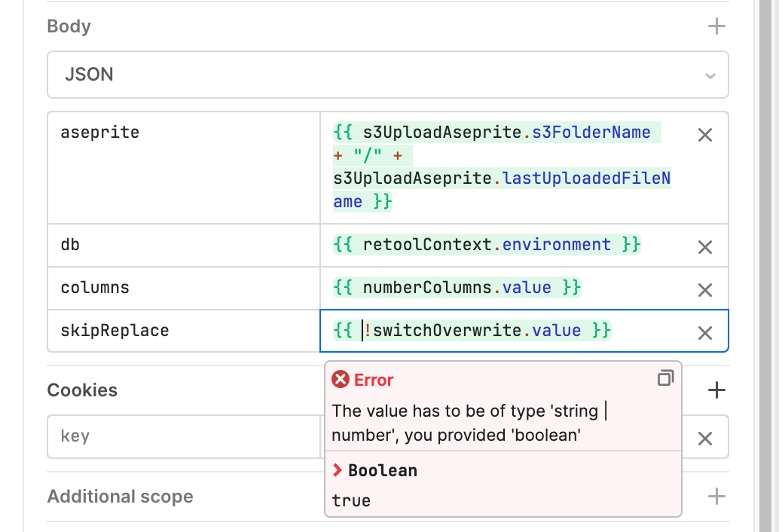Click the columns key name field
The image size is (779, 532).
click(183, 288)
